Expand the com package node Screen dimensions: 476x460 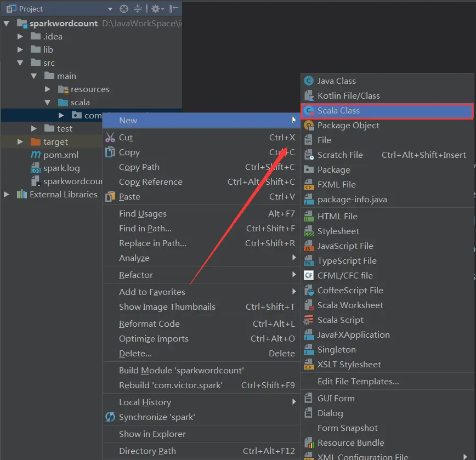pos(61,115)
